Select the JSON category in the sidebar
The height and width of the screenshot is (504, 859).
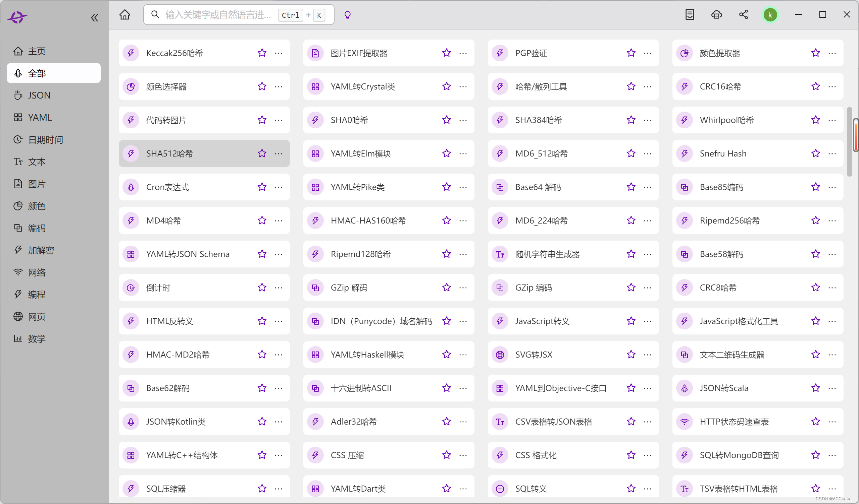[39, 96]
